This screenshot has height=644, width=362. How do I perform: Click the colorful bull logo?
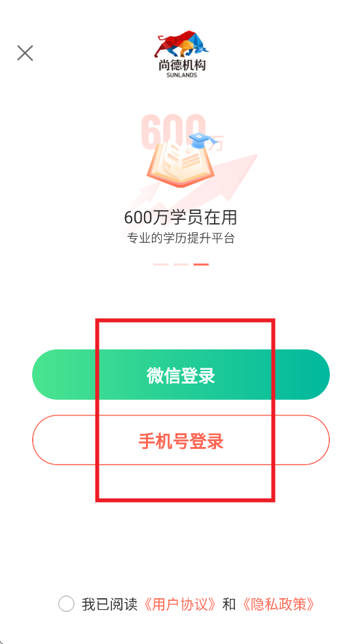[x=181, y=44]
